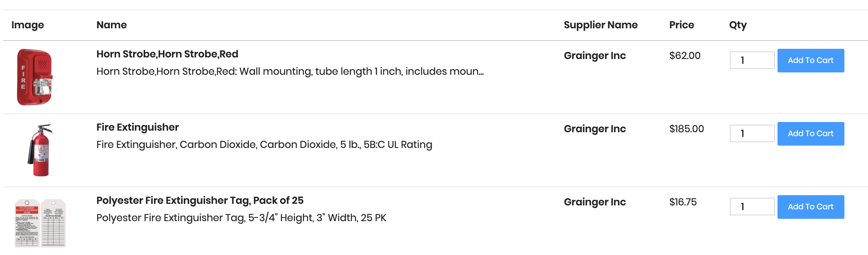Click the truncated Horn Strobe description text

coord(290,72)
